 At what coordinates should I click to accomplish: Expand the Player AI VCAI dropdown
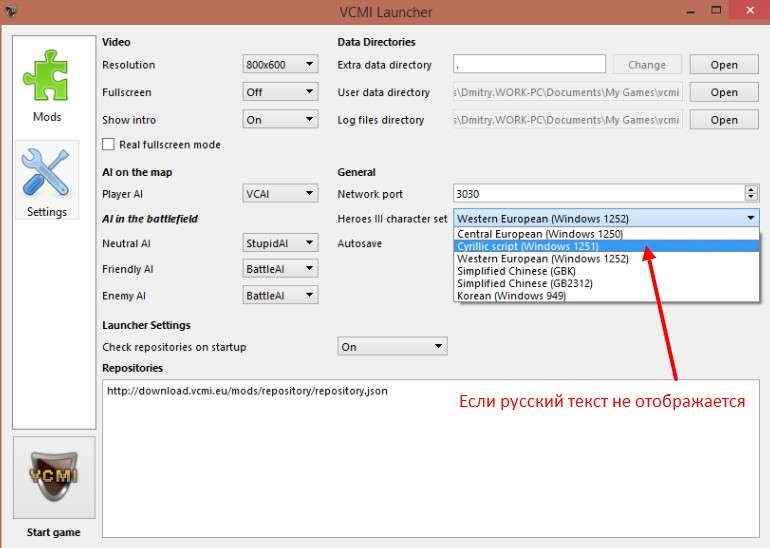[280, 194]
